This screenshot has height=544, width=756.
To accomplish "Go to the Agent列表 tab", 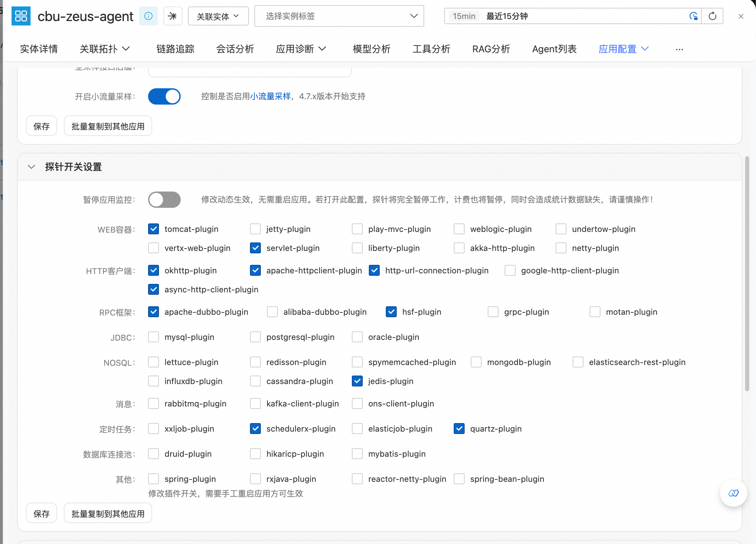I will click(x=554, y=49).
